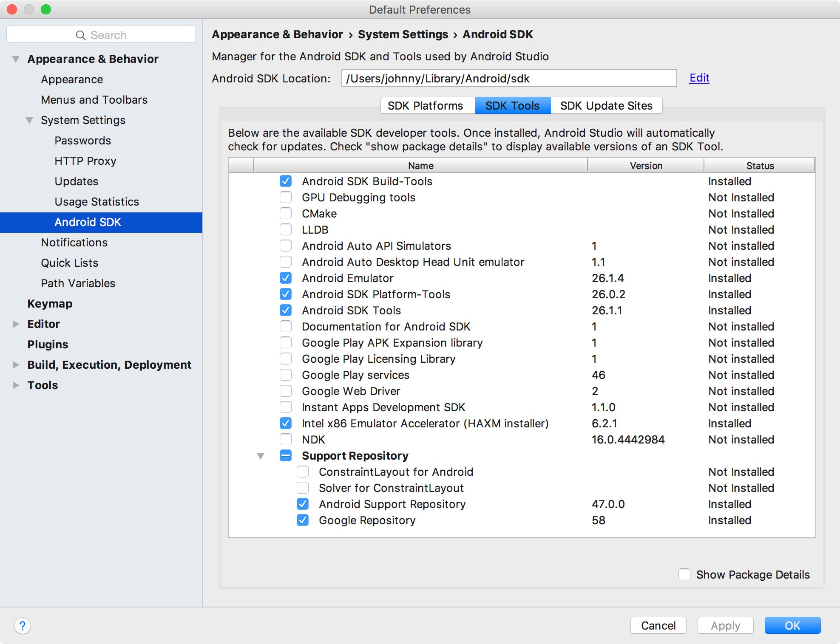840x644 pixels.
Task: Open Notifications settings
Action: [74, 243]
